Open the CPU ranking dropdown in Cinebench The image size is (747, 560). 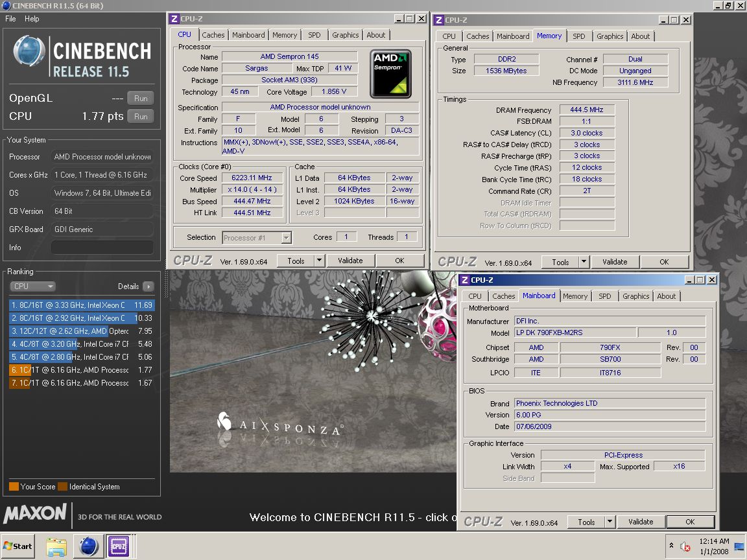32,286
